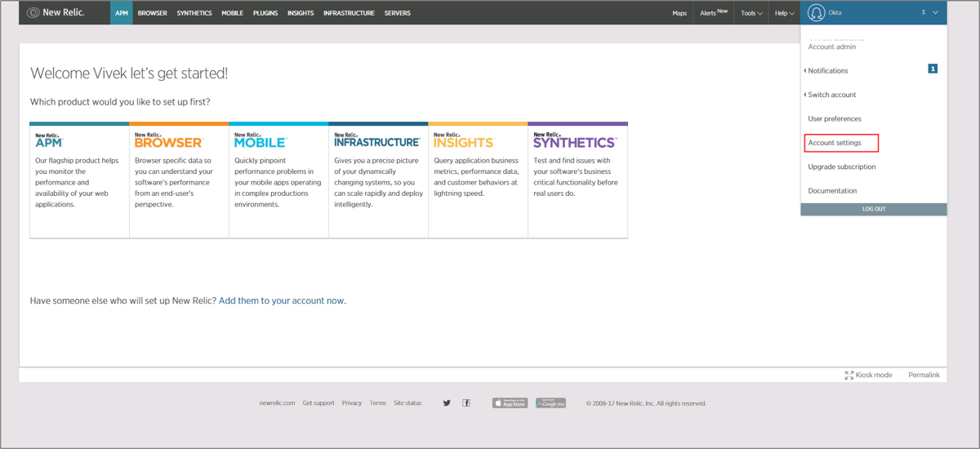
Task: Click the Google Play download badge
Action: pos(550,403)
